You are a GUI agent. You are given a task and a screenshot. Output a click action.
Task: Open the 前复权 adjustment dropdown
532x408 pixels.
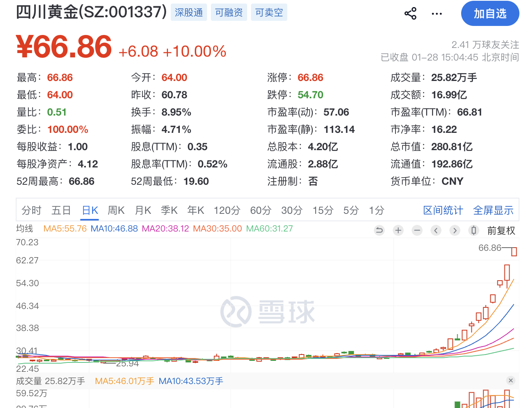pyautogui.click(x=501, y=231)
